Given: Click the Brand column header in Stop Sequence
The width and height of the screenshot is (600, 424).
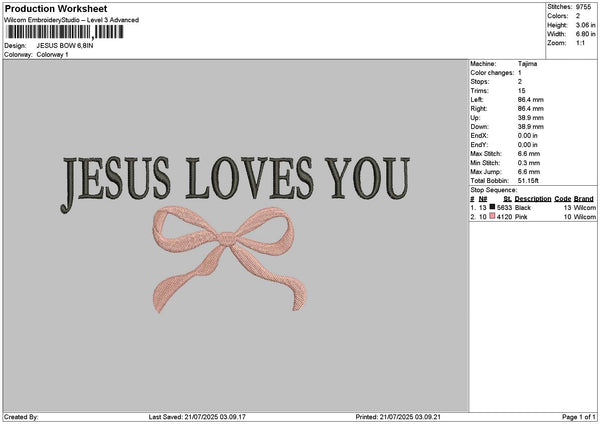Looking at the screenshot, I should coord(584,199).
